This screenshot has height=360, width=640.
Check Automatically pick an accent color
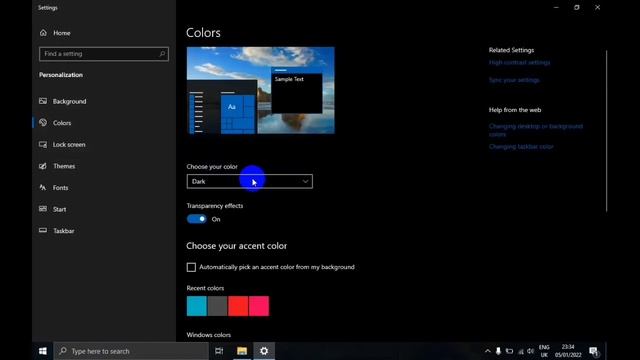(x=191, y=267)
